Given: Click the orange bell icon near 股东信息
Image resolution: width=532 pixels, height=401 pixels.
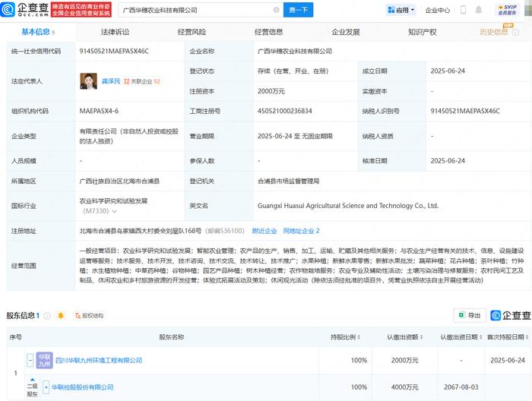Looking at the screenshot, I should pyautogui.click(x=61, y=316).
